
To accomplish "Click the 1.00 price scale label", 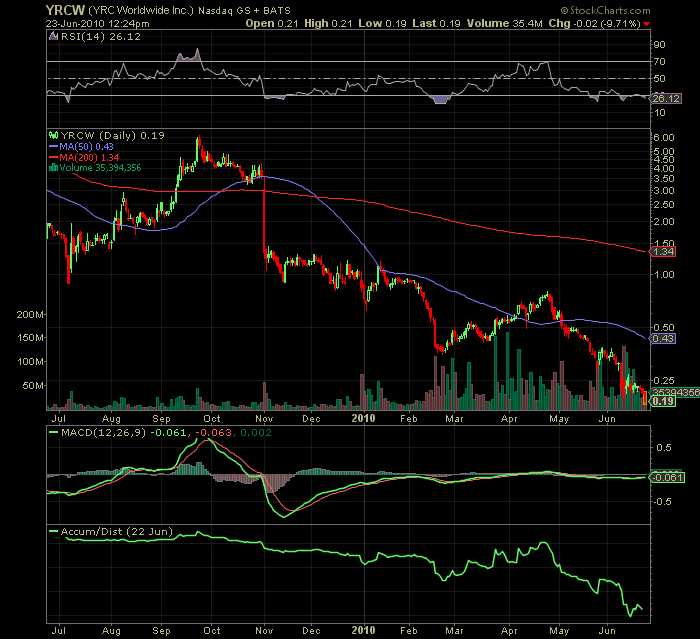I will tap(664, 274).
